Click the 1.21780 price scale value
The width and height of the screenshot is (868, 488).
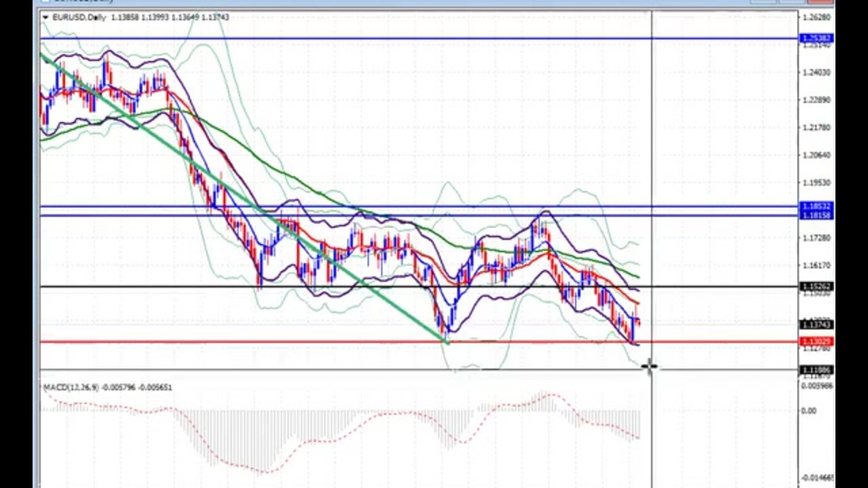816,127
